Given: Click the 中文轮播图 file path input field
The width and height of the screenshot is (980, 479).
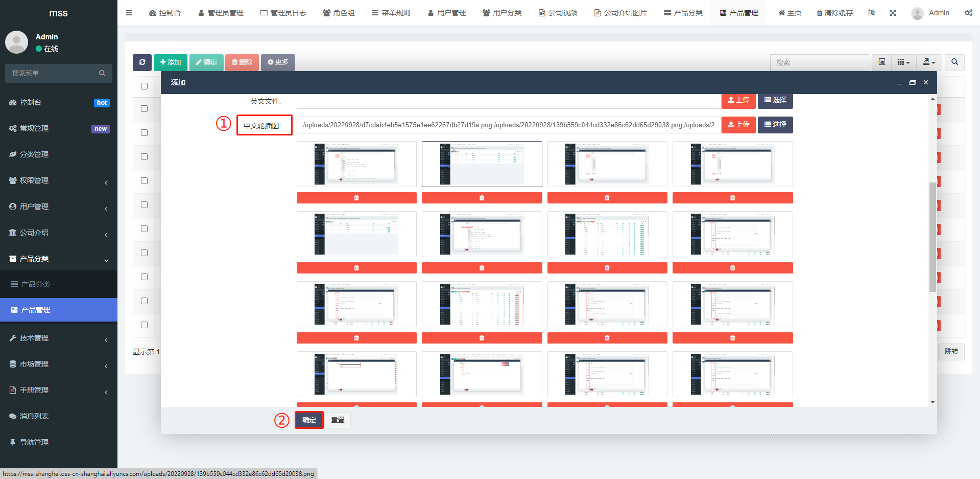Looking at the screenshot, I should pos(508,125).
